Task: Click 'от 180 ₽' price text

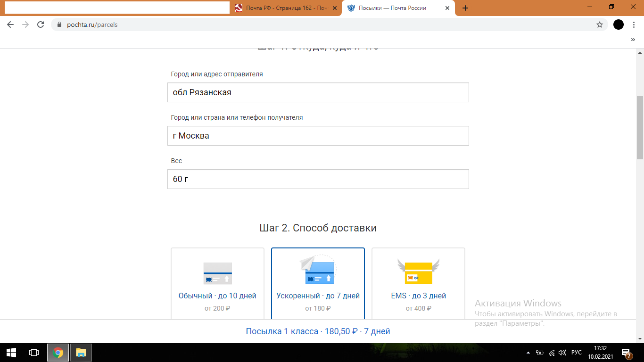Action: (318, 308)
